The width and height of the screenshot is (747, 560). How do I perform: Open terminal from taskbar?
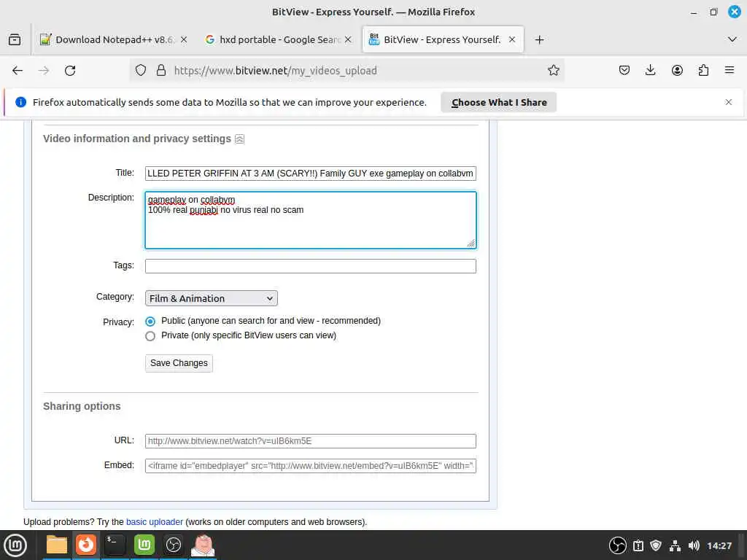point(115,545)
